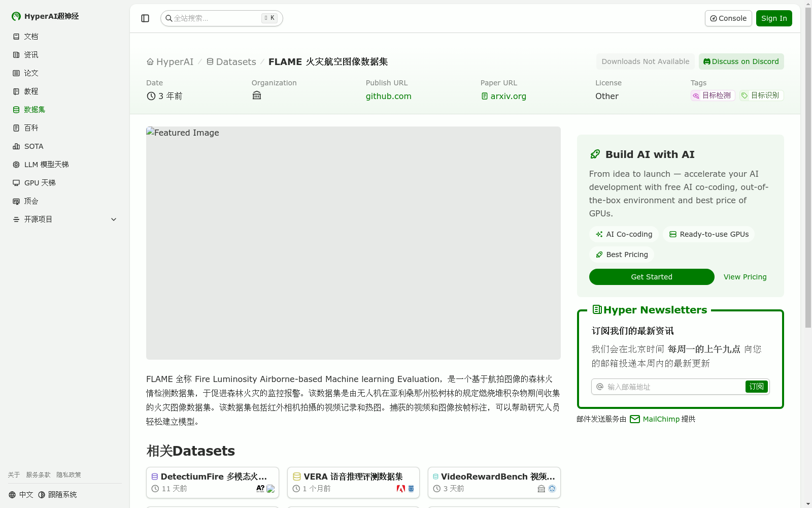Click organization icon on VideoRewardBench card

(542, 489)
